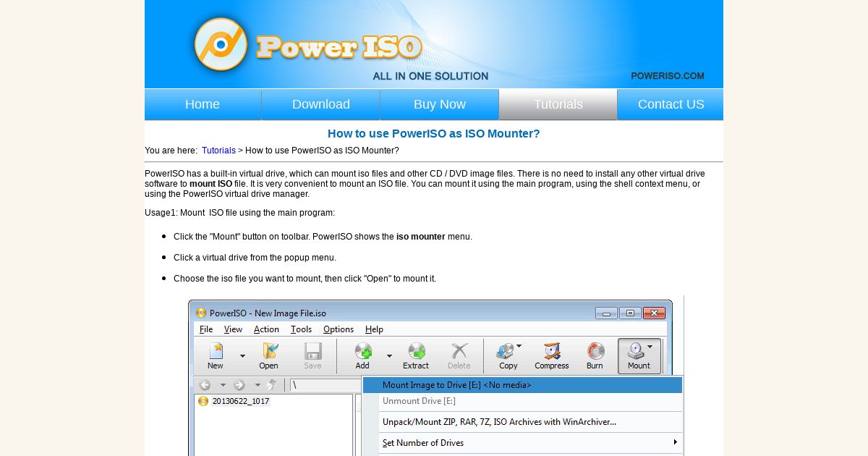Click the Back navigation arrow icon
The width and height of the screenshot is (868, 456).
coord(205,385)
